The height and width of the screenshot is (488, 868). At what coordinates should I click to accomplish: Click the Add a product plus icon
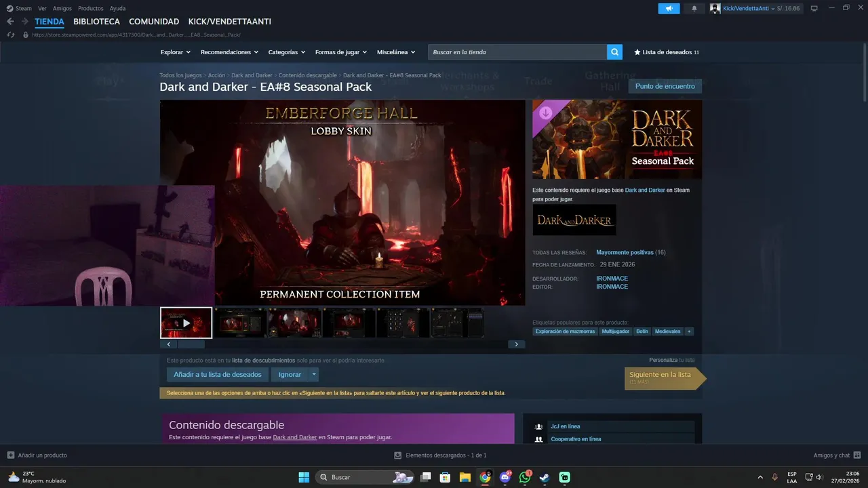10,455
